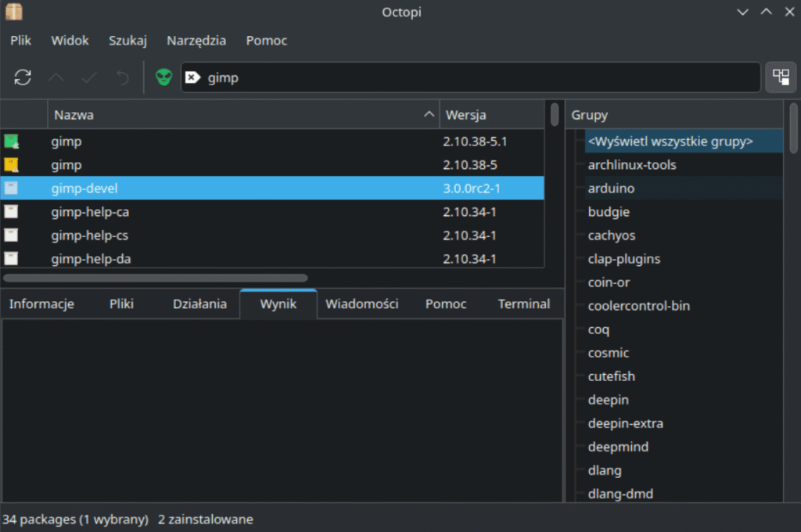The height and width of the screenshot is (532, 801).
Task: Clear the gimp search text icon
Action: (x=192, y=77)
